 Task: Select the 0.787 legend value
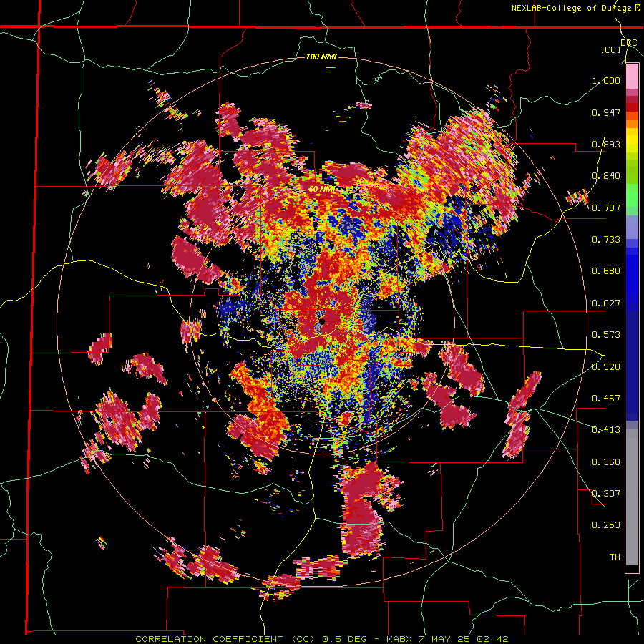point(606,208)
